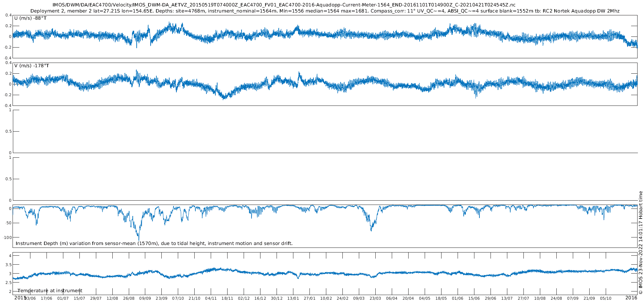Viewport: 644px width, 304px height.
Task: Click the '26/08' date tick label
Action: (x=129, y=298)
